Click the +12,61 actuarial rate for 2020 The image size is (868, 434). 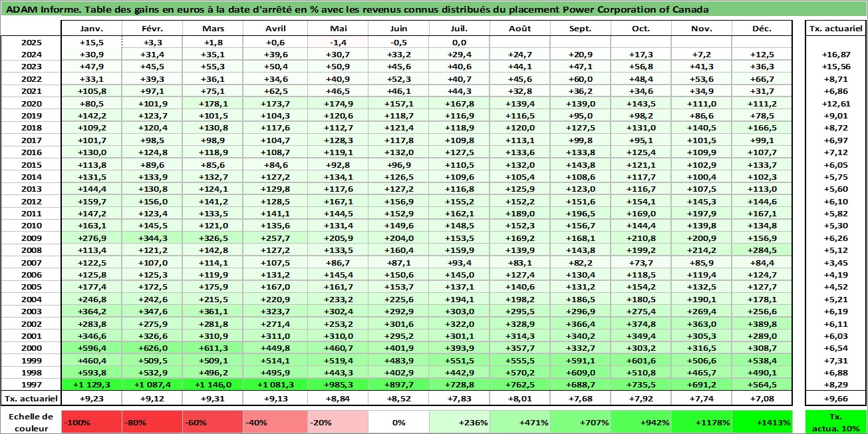coord(835,103)
